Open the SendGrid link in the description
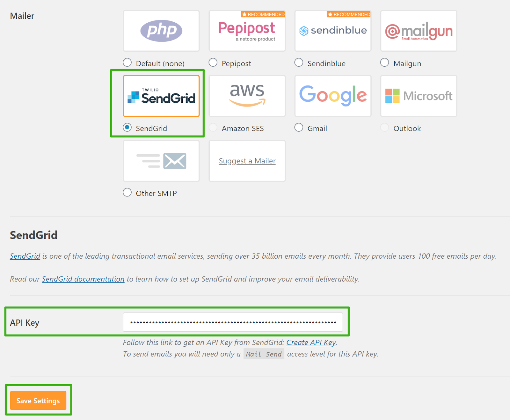510x420 pixels. [x=25, y=256]
